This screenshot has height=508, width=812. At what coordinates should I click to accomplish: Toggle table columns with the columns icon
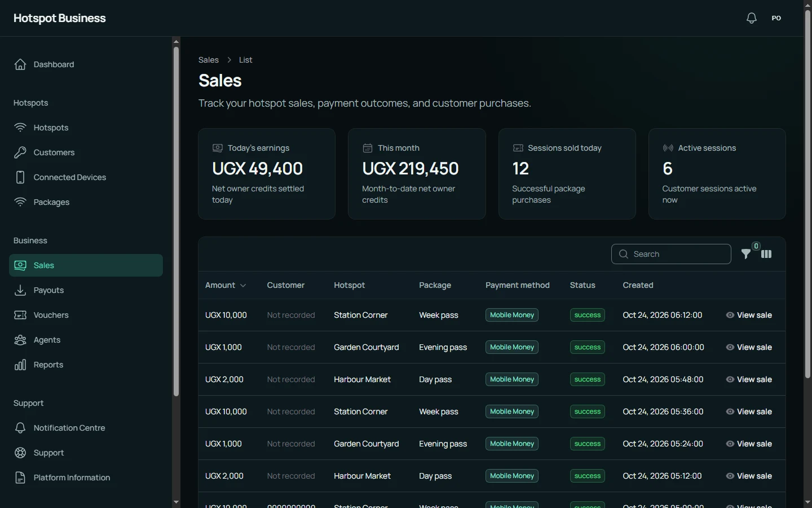coord(766,254)
